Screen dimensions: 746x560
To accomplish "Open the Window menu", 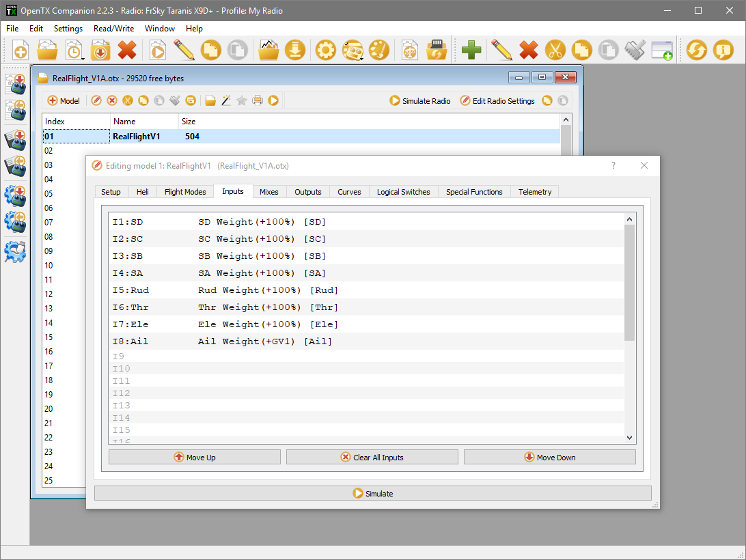I will pos(160,29).
